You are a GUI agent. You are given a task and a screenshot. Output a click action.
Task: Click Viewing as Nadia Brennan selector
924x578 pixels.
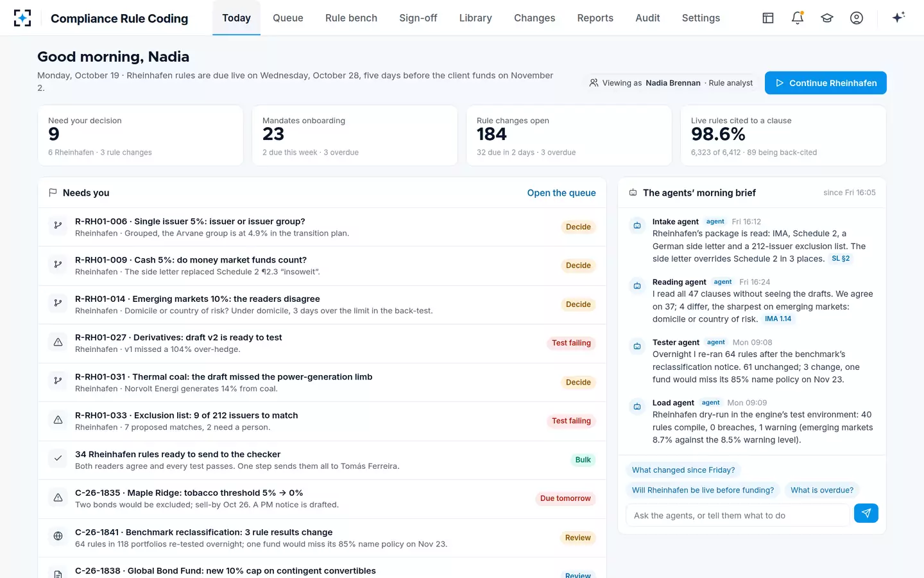click(x=671, y=83)
